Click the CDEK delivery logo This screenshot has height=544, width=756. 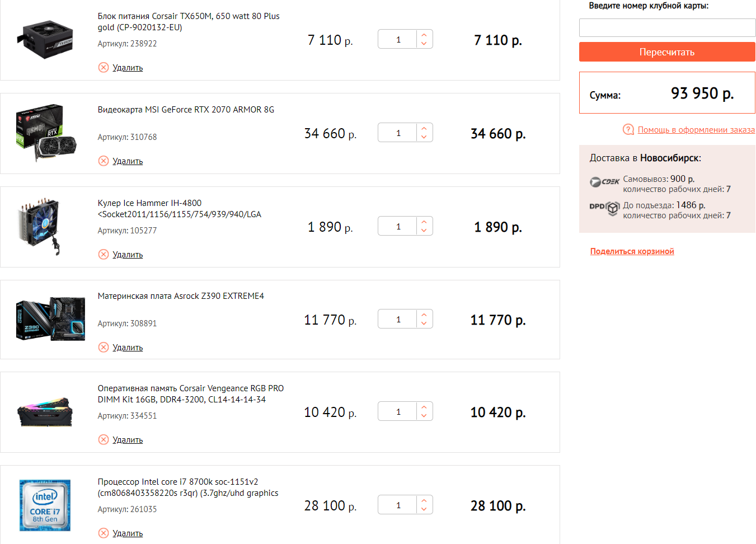[604, 182]
